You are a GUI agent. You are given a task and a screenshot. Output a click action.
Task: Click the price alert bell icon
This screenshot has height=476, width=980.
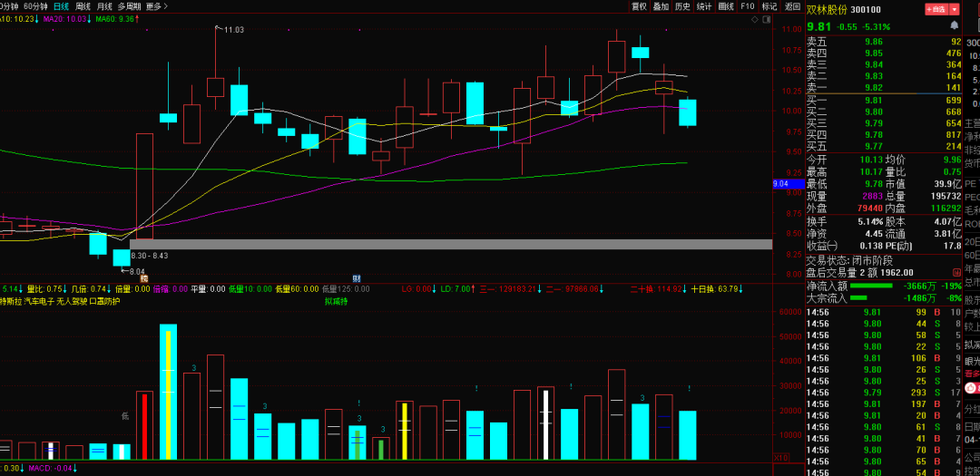coord(954,25)
